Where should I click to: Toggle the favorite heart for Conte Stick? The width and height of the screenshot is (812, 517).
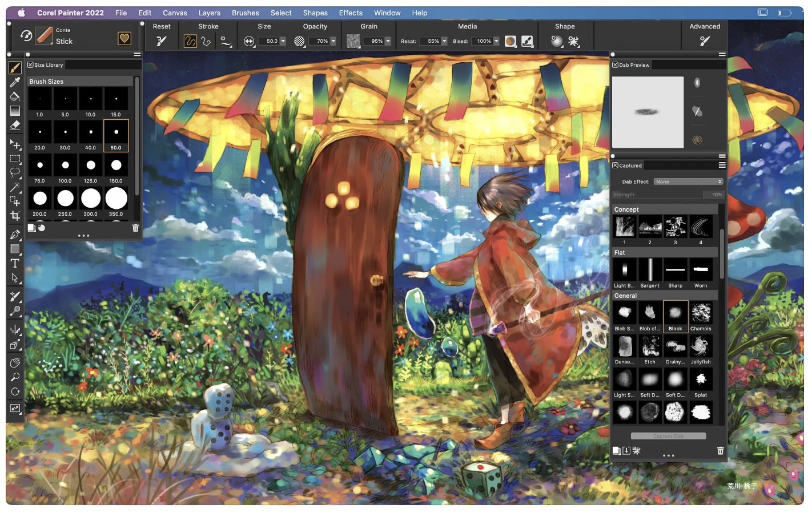pyautogui.click(x=124, y=38)
